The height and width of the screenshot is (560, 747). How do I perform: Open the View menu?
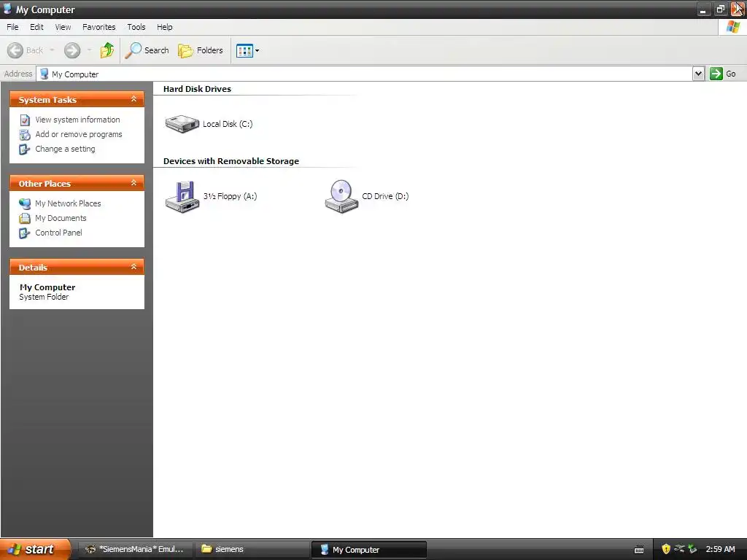(x=63, y=27)
